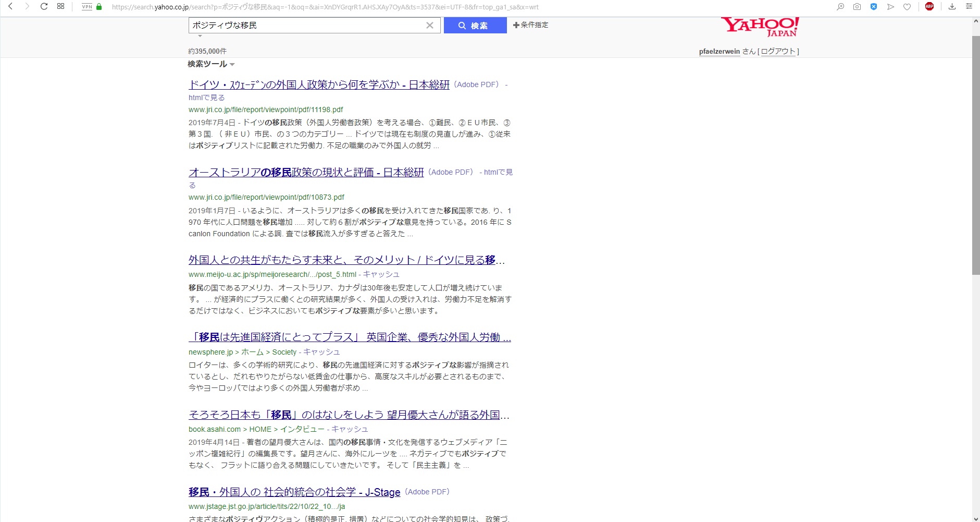Click the 約395,000件 result count
The image size is (980, 522).
pos(207,51)
